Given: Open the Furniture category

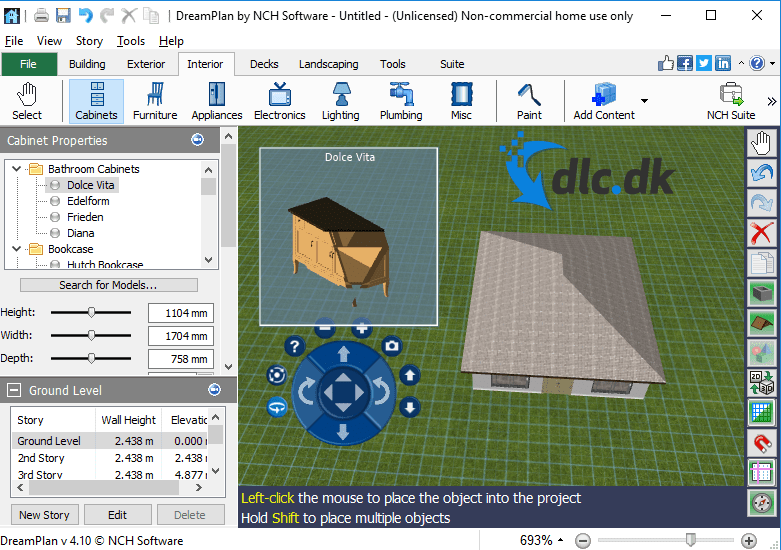Looking at the screenshot, I should tap(155, 101).
